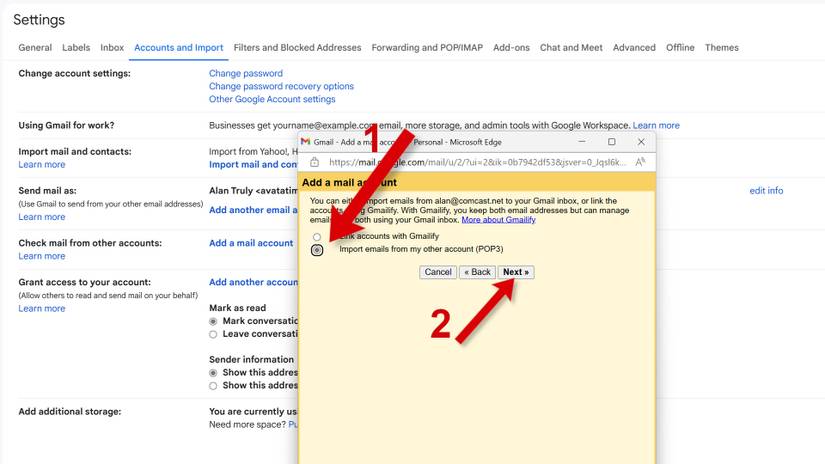Screen dimensions: 825x464
Task: Select the Mark conversation as read radio
Action: coord(213,321)
